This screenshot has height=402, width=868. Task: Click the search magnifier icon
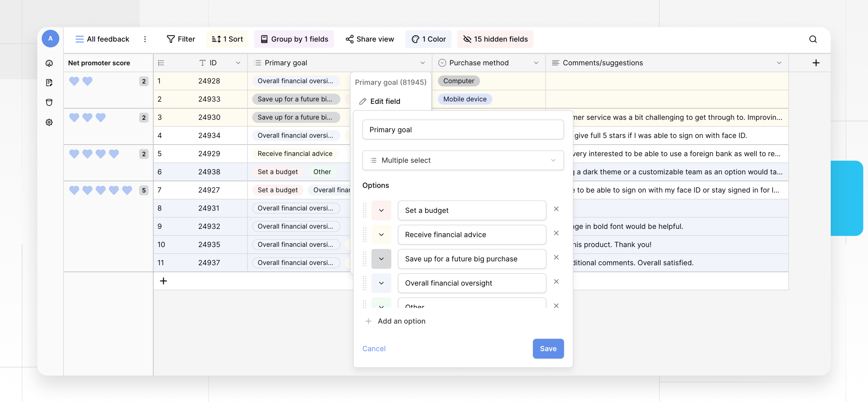pos(813,39)
